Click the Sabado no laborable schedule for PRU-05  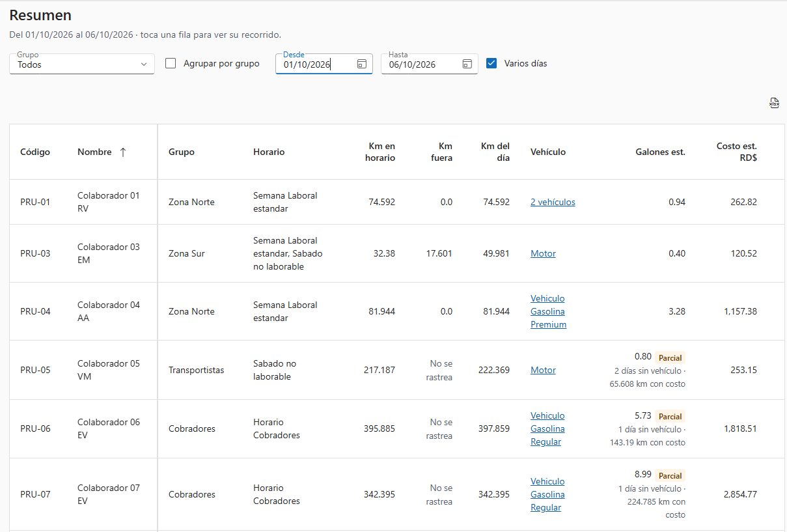click(275, 370)
